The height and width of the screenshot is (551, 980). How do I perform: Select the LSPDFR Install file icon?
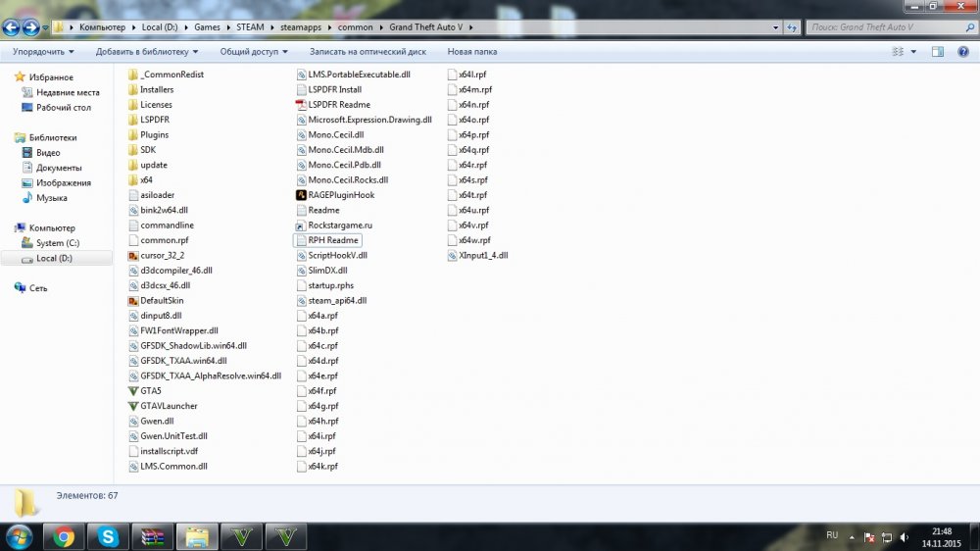tap(301, 89)
